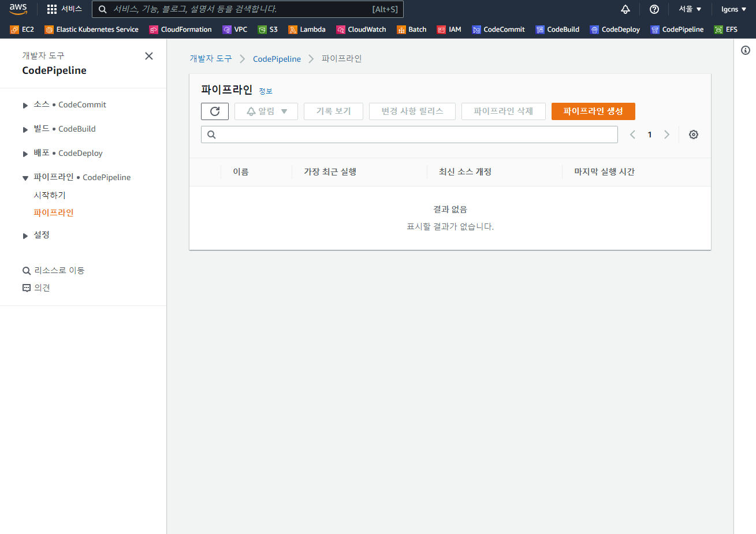Open the info panel icon at right edge
Image resolution: width=756 pixels, height=534 pixels.
746,50
